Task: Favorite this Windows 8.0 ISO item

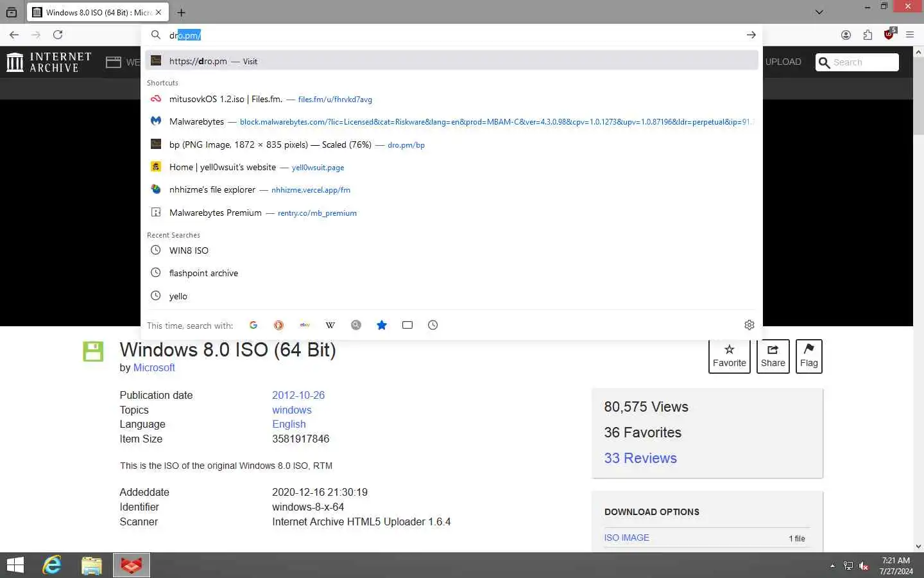Action: pyautogui.click(x=730, y=356)
